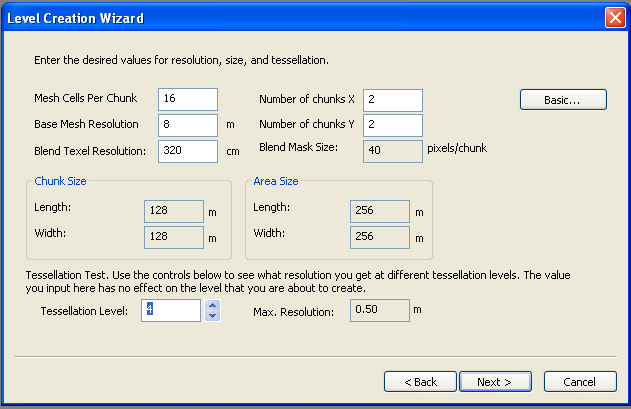Increase Tessellation Level with up arrow
The width and height of the screenshot is (631, 409).
pyautogui.click(x=212, y=305)
